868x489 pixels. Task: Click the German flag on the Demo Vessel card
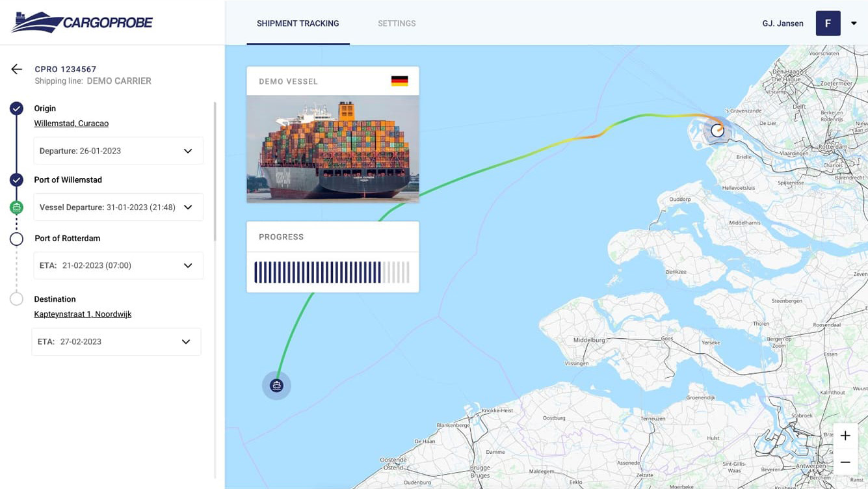coord(399,81)
